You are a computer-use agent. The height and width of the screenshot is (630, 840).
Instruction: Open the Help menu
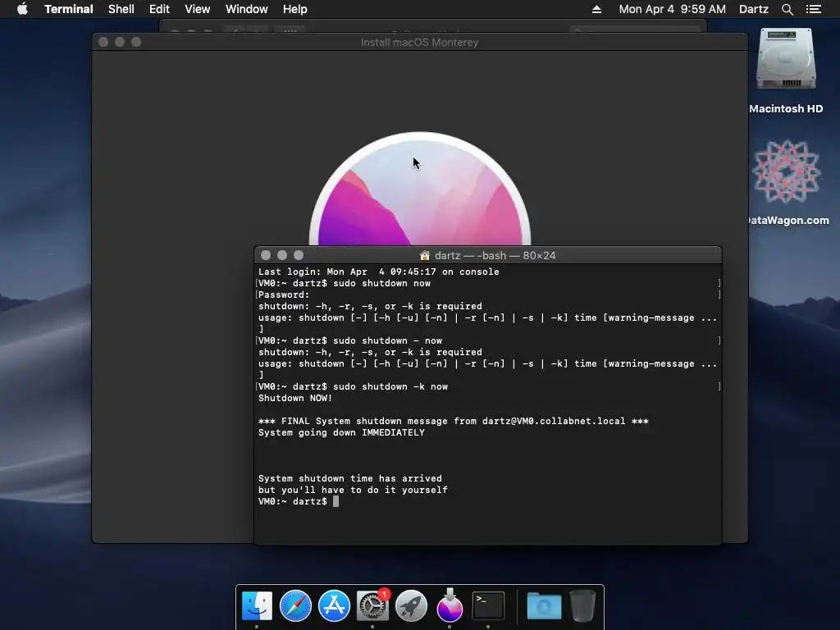click(294, 9)
